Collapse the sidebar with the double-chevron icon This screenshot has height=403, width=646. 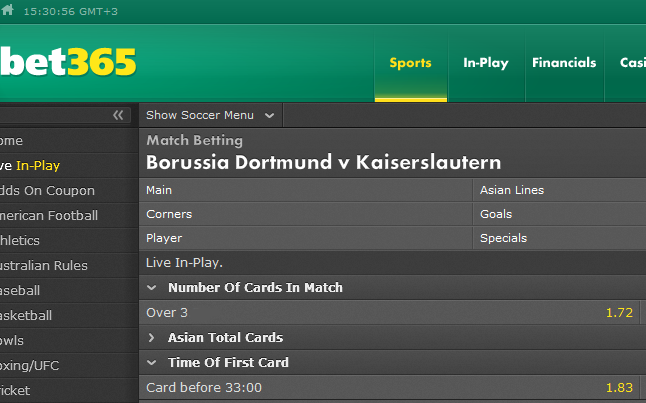pos(118,115)
